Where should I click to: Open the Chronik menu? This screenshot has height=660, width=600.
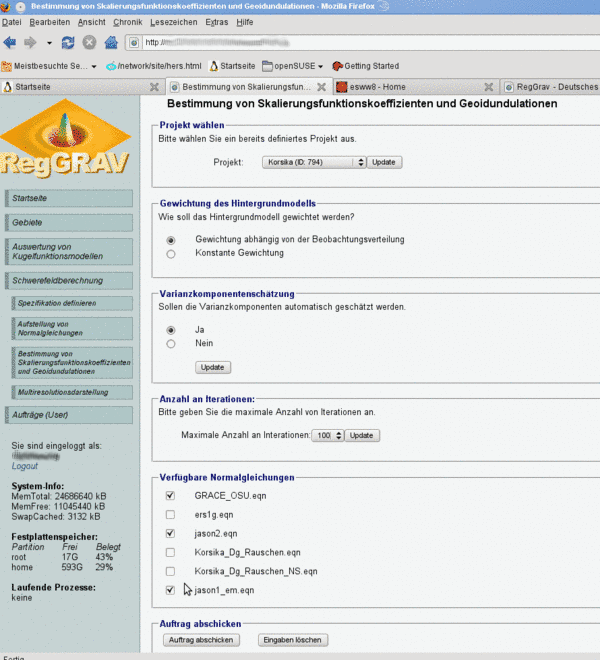[128, 22]
